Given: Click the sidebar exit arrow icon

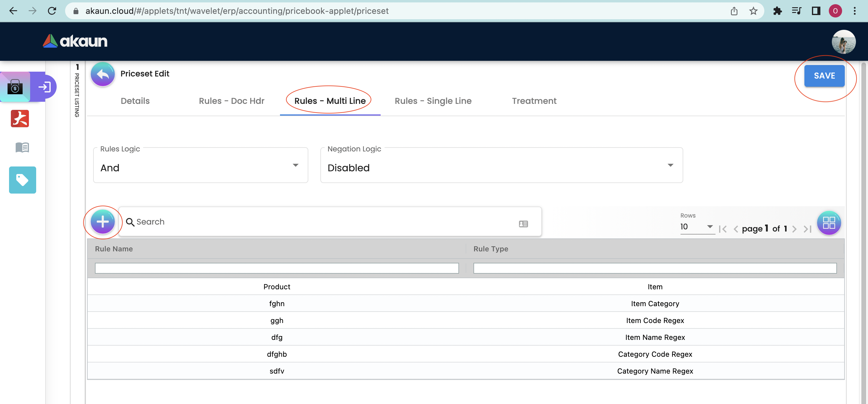Looking at the screenshot, I should [44, 87].
